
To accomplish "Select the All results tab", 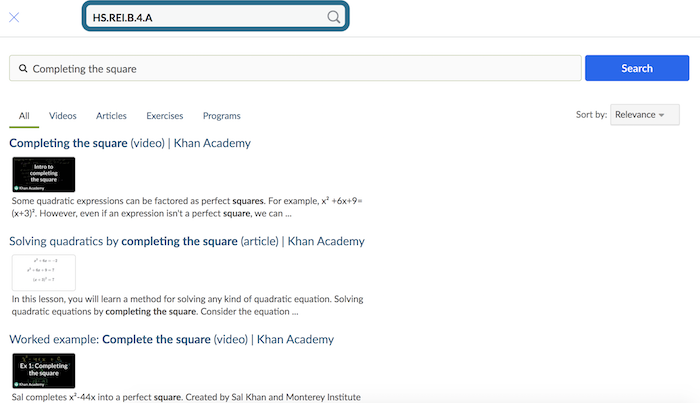I will (24, 116).
